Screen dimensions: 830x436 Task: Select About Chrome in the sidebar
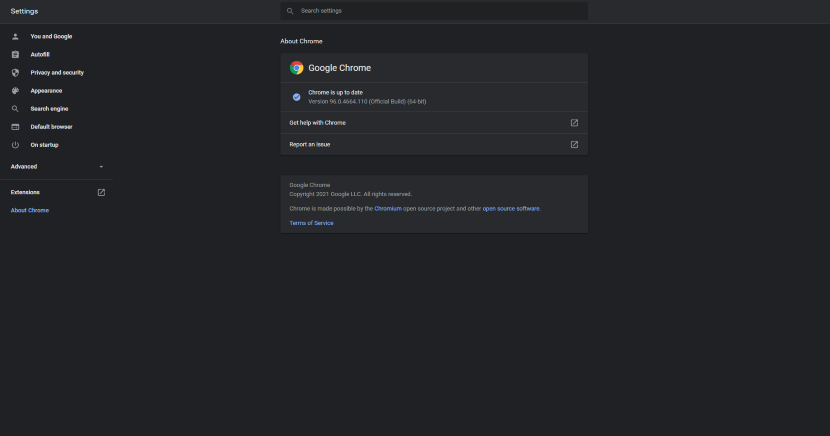pyautogui.click(x=30, y=211)
